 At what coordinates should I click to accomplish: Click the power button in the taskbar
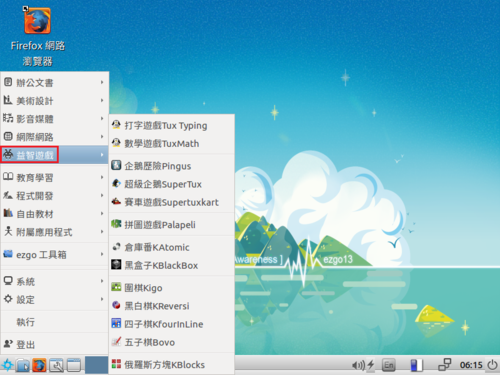click(492, 365)
